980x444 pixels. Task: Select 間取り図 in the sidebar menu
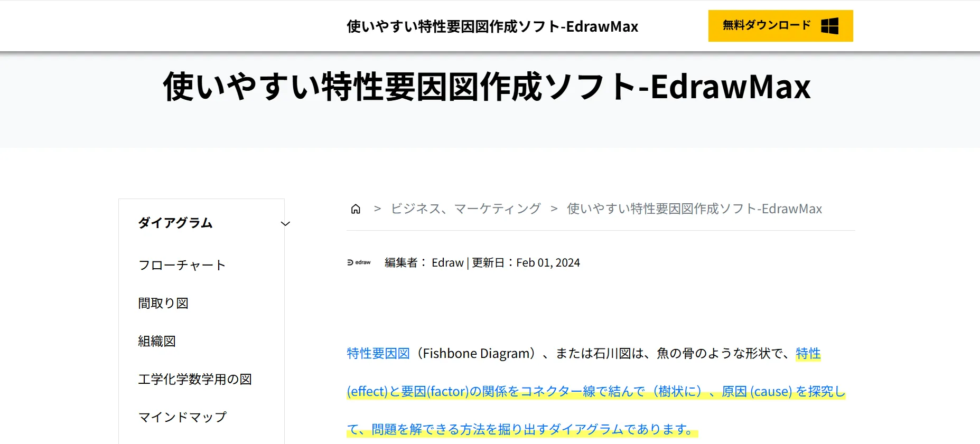point(163,304)
